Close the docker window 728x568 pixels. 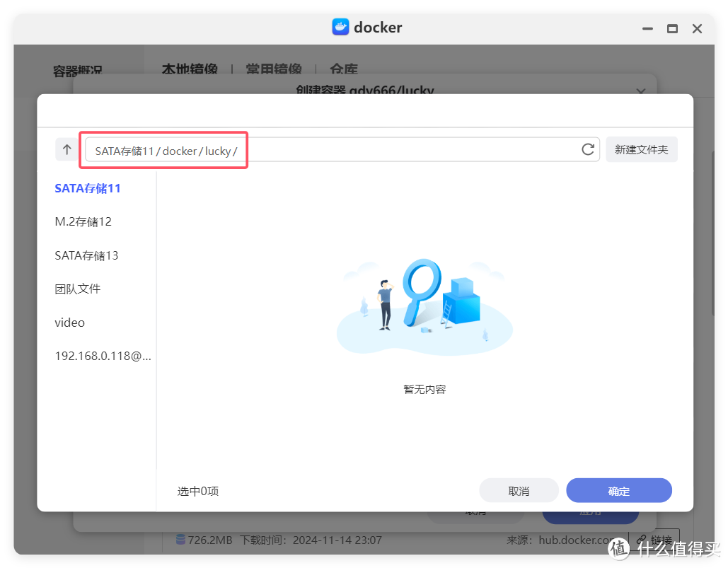coord(697,29)
